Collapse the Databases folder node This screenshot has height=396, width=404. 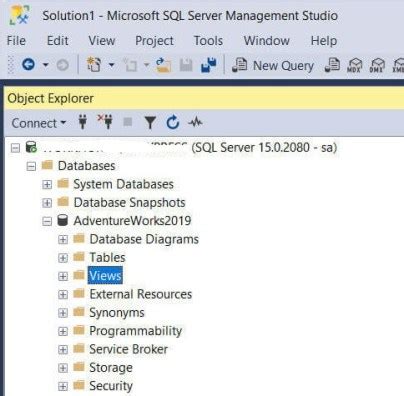[31, 166]
